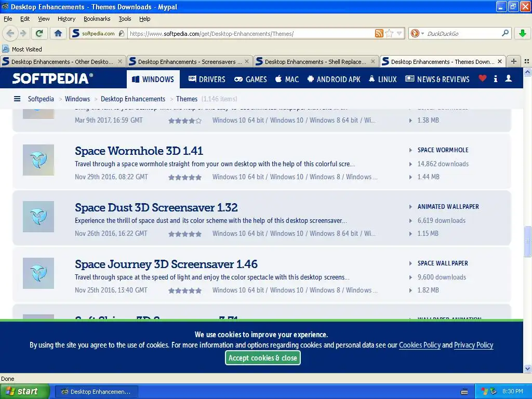
Task: Click Space Dust 3D thumbnail icon
Action: click(x=38, y=217)
